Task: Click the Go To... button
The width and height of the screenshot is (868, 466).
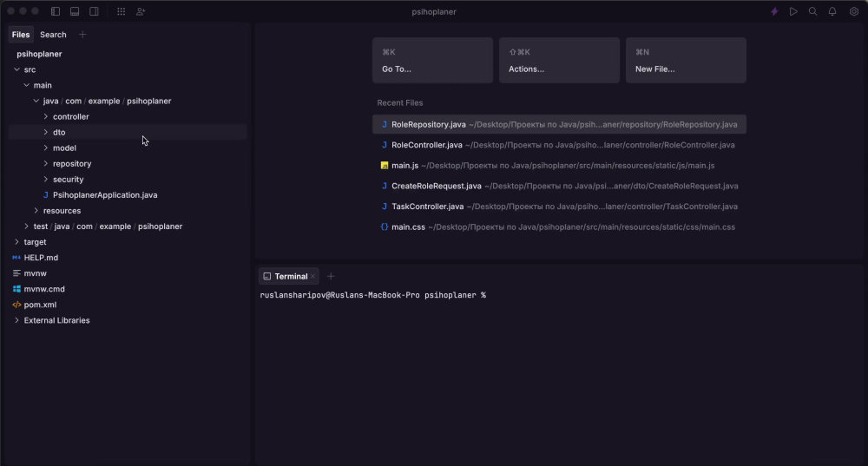Action: coord(432,61)
